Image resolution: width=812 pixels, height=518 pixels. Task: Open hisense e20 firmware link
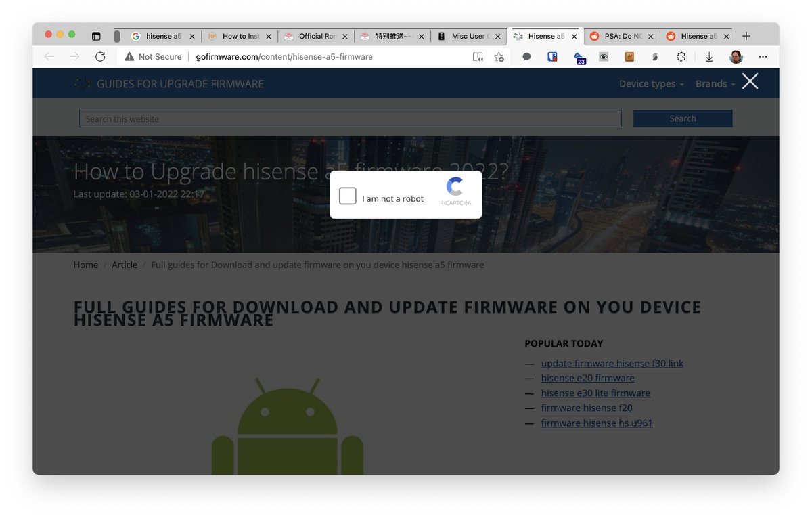click(588, 379)
